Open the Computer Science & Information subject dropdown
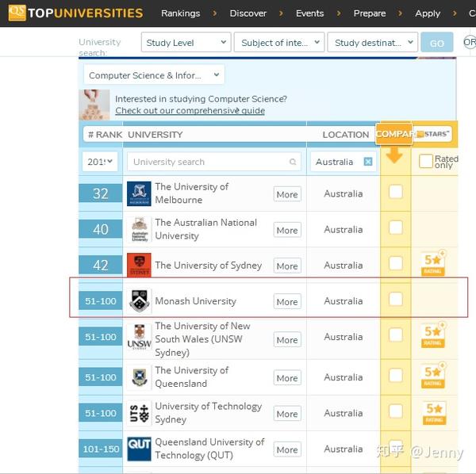Image resolution: width=476 pixels, height=474 pixels. (154, 75)
